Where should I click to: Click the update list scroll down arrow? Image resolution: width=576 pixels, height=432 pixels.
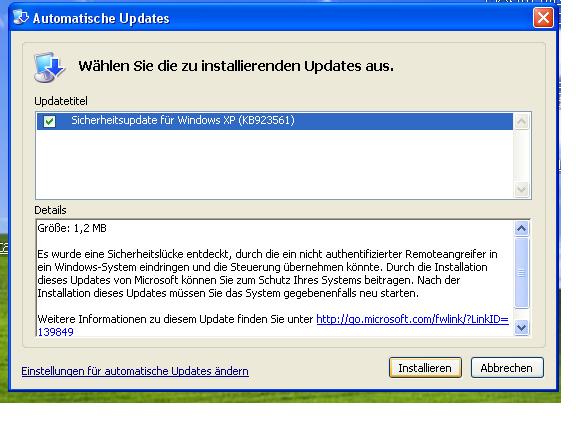[x=522, y=190]
